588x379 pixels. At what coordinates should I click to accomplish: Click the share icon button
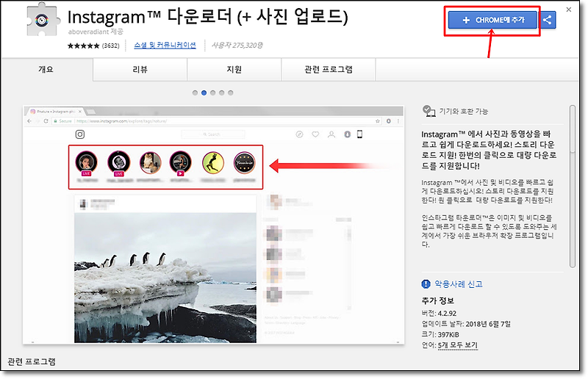[x=548, y=20]
